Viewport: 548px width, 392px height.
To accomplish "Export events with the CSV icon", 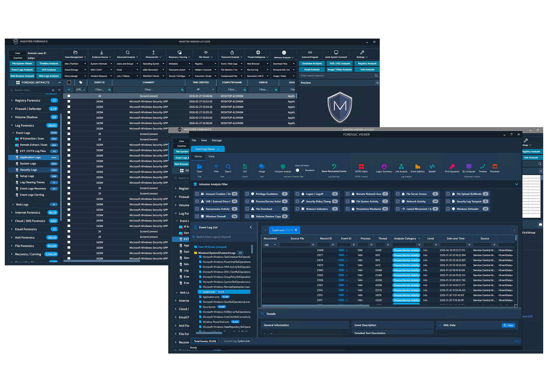I will coord(245,167).
